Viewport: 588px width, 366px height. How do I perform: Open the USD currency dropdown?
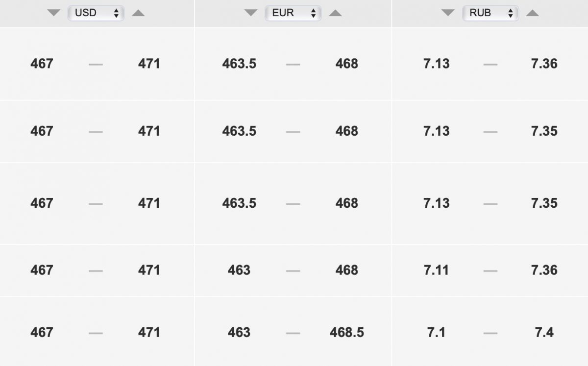(96, 13)
